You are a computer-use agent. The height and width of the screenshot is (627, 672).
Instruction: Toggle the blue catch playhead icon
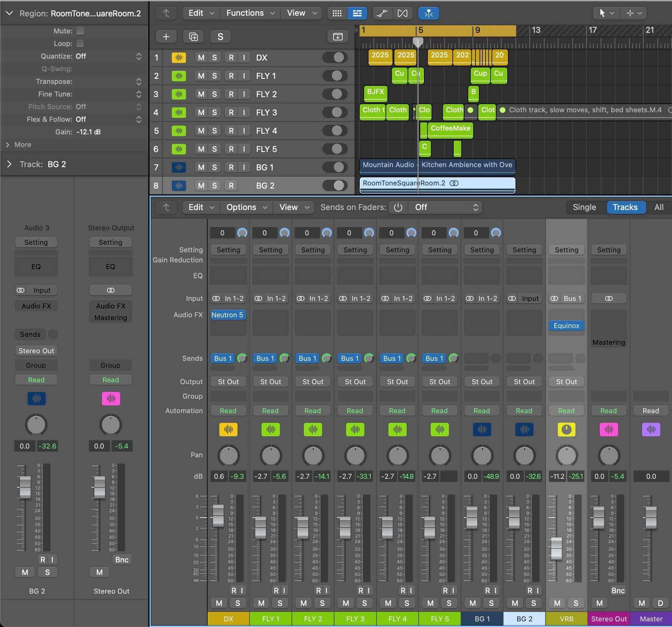(428, 13)
